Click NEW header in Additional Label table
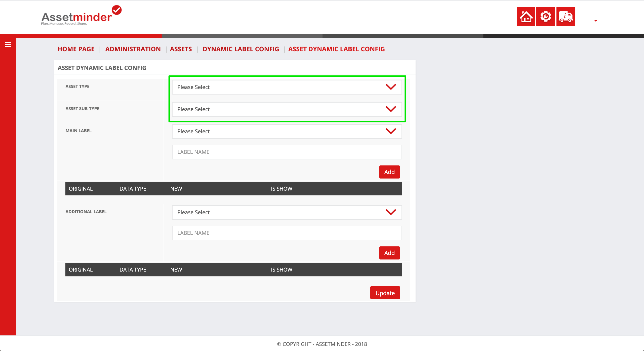This screenshot has height=351, width=644. 176,270
